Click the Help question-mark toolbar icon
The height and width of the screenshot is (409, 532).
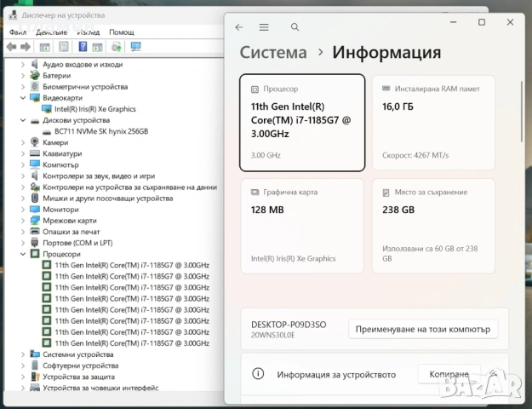(83, 47)
